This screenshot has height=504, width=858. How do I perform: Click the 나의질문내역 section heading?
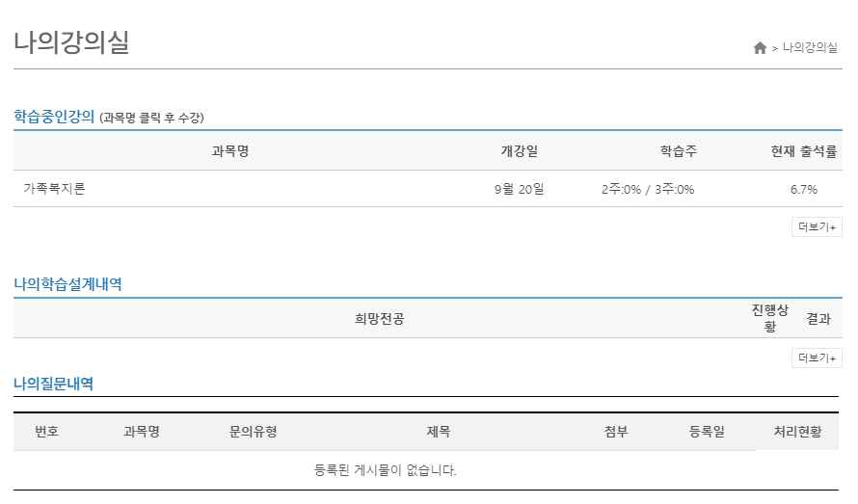pos(54,384)
